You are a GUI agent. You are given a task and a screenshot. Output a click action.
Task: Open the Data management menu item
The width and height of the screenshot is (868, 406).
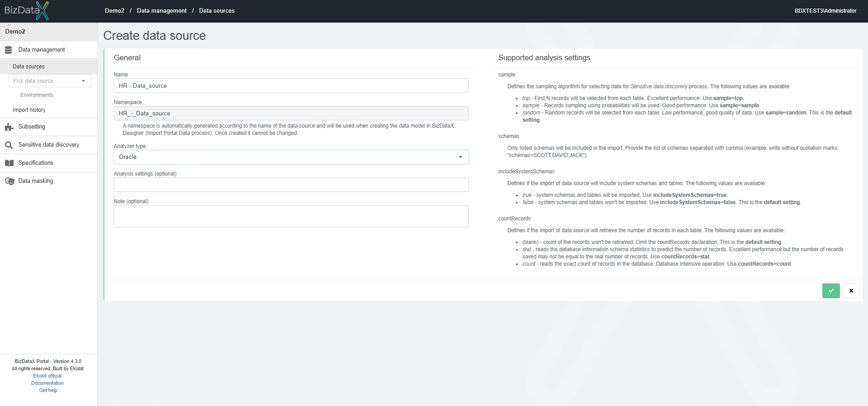pos(48,50)
